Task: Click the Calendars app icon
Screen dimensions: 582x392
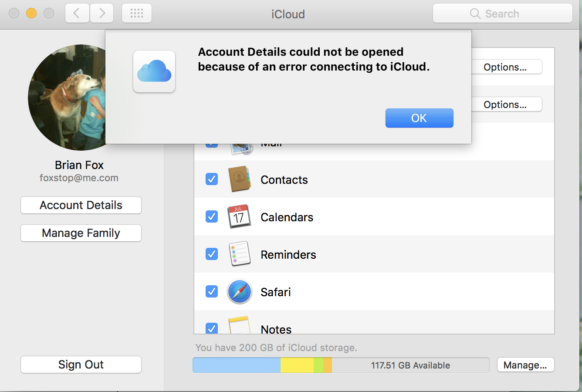Action: pos(239,216)
